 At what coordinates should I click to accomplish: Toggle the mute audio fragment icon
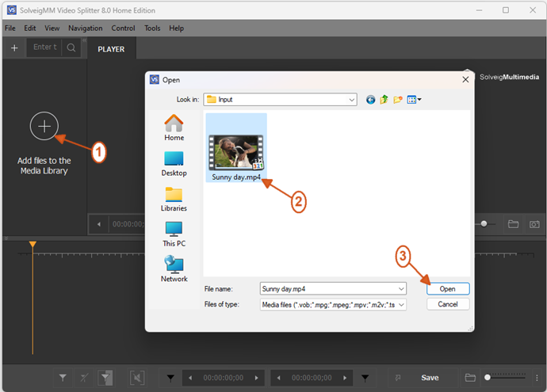click(137, 378)
